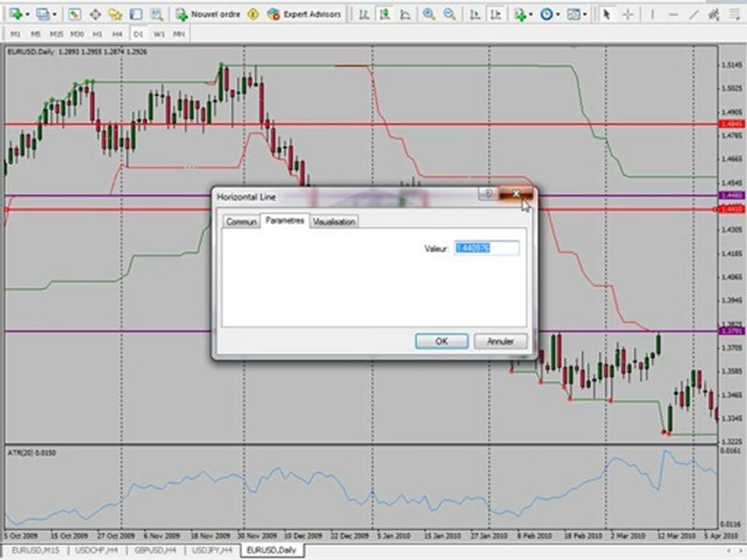This screenshot has height=560, width=747.
Task: Click the Valeur input field
Action: pos(486,248)
